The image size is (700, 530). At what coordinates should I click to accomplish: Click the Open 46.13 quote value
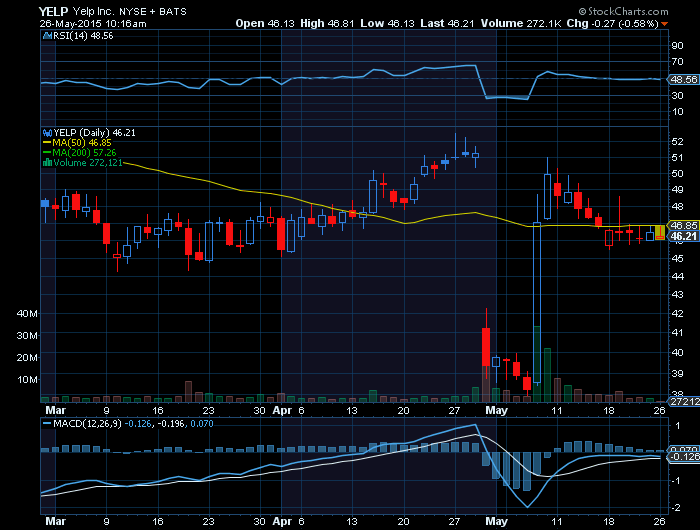(x=265, y=23)
